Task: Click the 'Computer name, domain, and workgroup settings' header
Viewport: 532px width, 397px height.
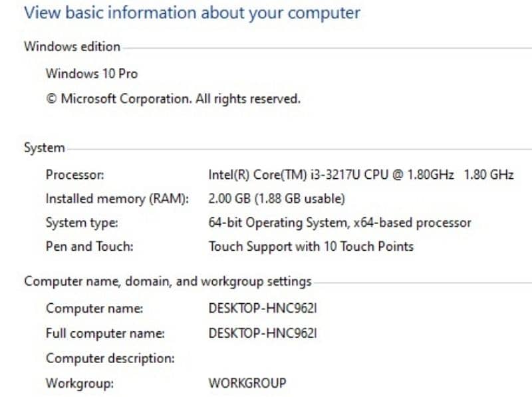Action: (168, 281)
